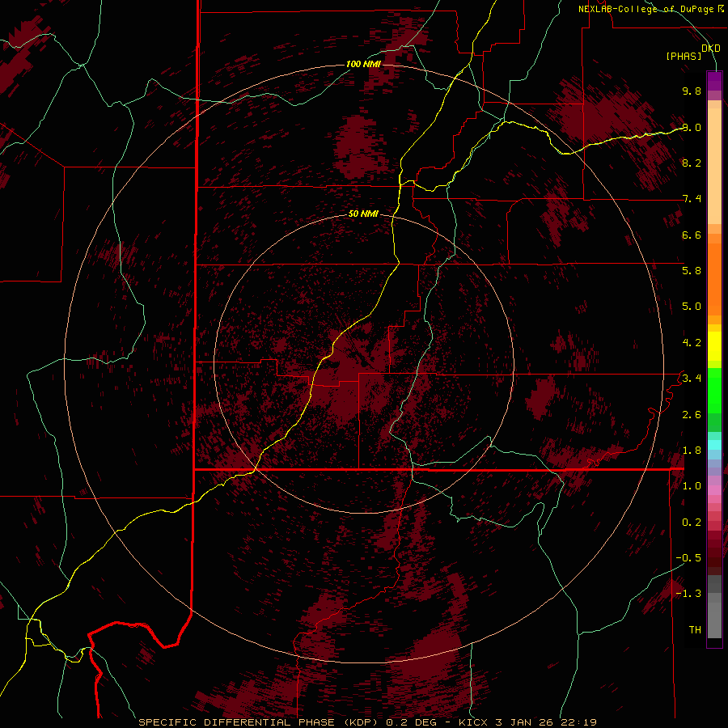Click the Specific Differential Phase KICX caption
The image size is (728, 728).
point(367,722)
